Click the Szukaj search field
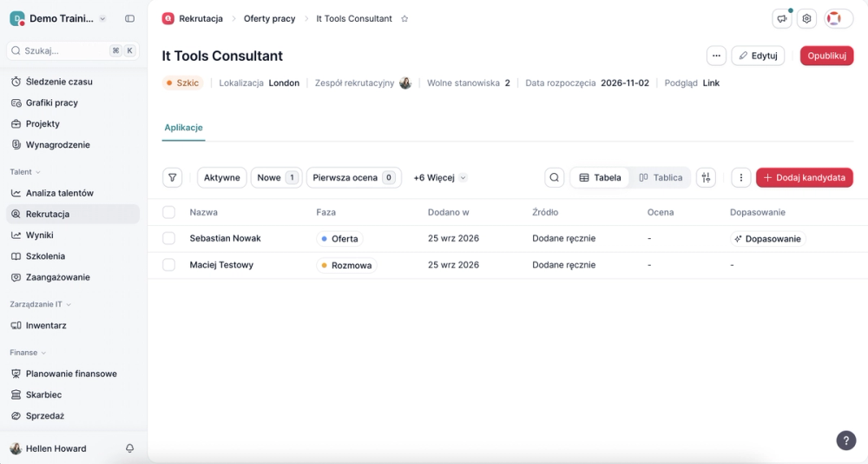 [73, 50]
